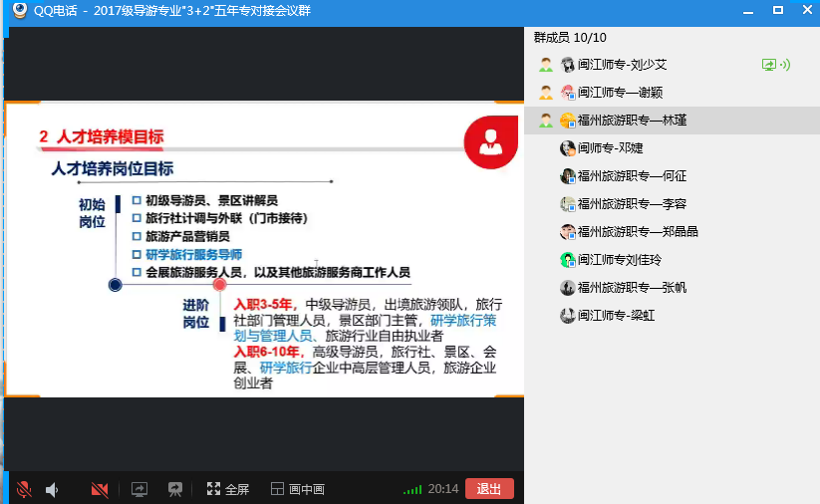The image size is (820, 504).
Task: Click the presentation whiteboard icon
Action: point(174,489)
